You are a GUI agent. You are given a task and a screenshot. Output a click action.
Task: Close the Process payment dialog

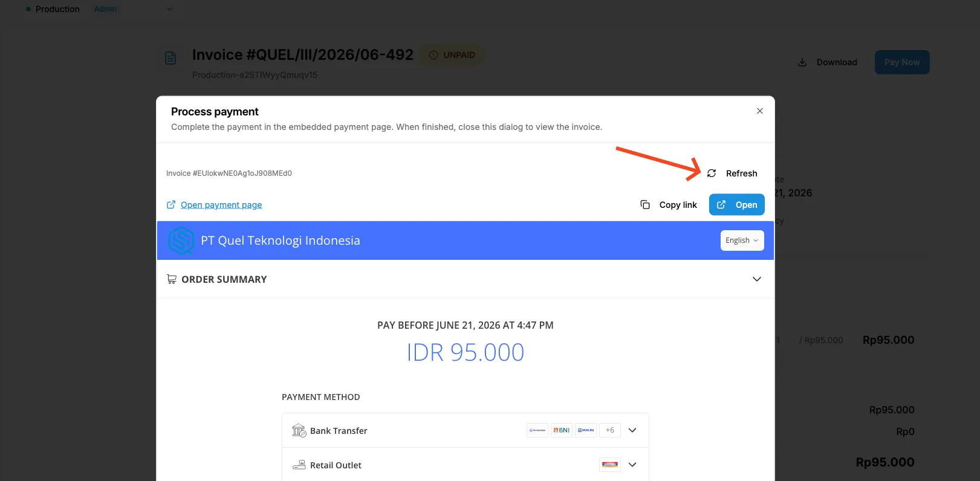click(x=760, y=111)
